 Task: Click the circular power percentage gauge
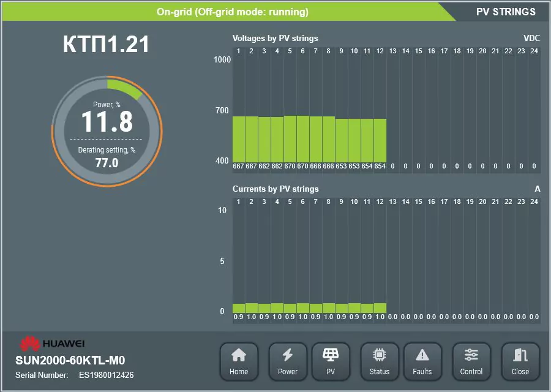click(x=107, y=131)
